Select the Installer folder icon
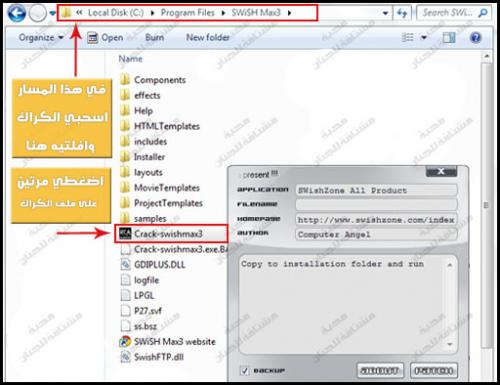This screenshot has width=500, height=385. (125, 157)
